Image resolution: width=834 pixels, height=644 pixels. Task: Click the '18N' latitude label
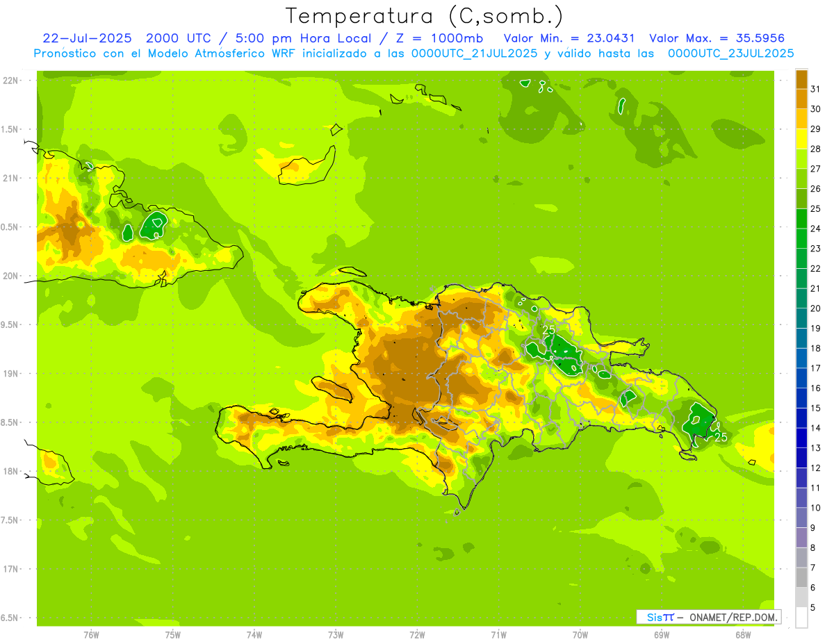point(11,471)
